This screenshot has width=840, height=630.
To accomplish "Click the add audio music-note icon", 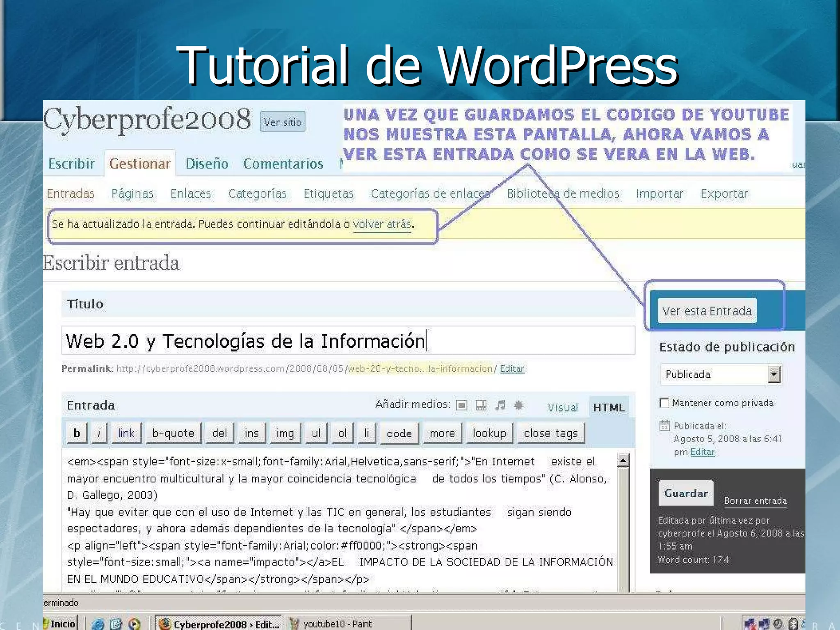I will (x=500, y=405).
